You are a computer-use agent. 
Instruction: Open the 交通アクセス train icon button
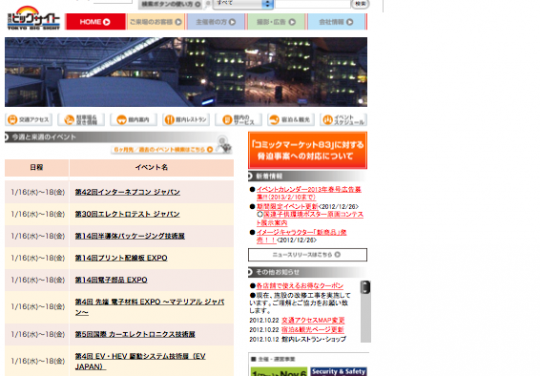(x=29, y=119)
